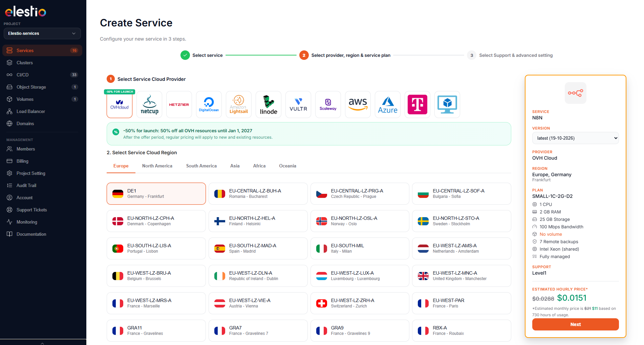Select DE1 Germany - Frankfurt region
The image size is (644, 345).
click(x=156, y=194)
